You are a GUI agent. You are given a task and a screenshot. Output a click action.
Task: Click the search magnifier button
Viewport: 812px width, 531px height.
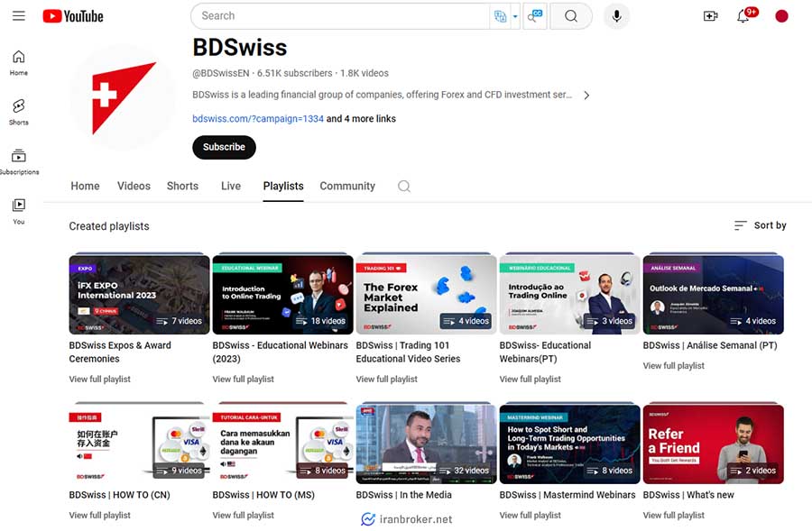(x=571, y=16)
